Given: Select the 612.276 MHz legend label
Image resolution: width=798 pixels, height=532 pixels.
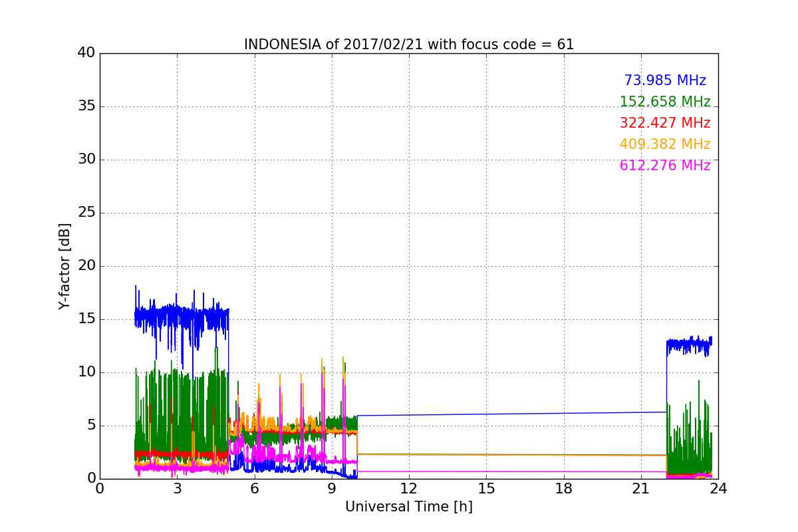Looking at the screenshot, I should coord(665,166).
